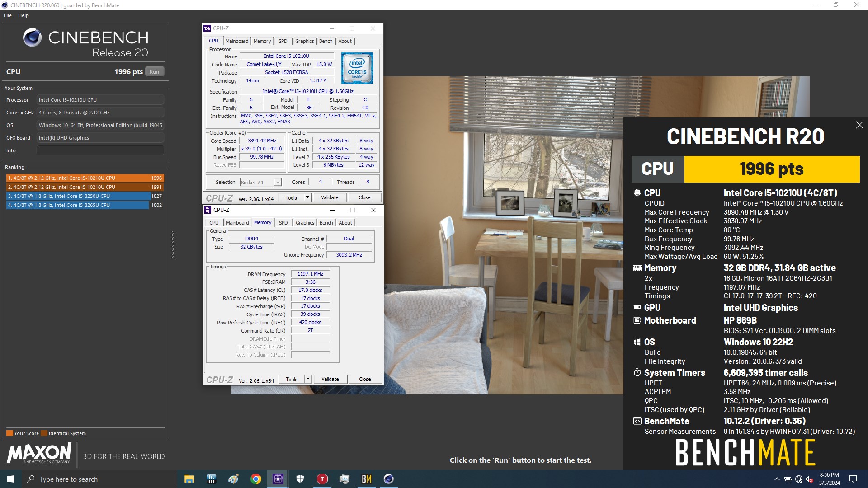Open the monitor chart icon on taskbar
868x488 pixels.
tap(344, 479)
